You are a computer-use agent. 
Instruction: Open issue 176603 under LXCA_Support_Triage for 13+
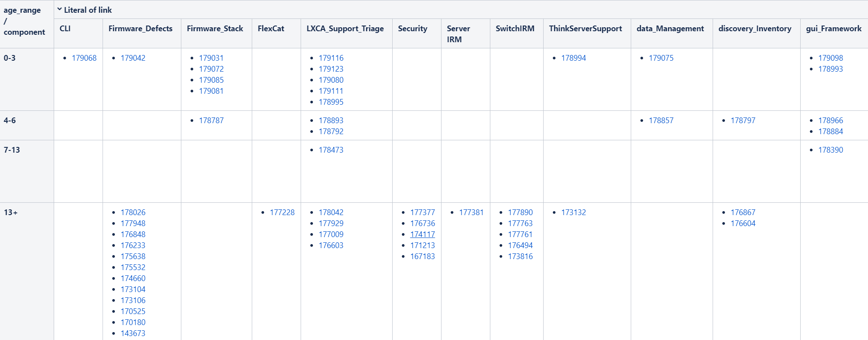331,245
